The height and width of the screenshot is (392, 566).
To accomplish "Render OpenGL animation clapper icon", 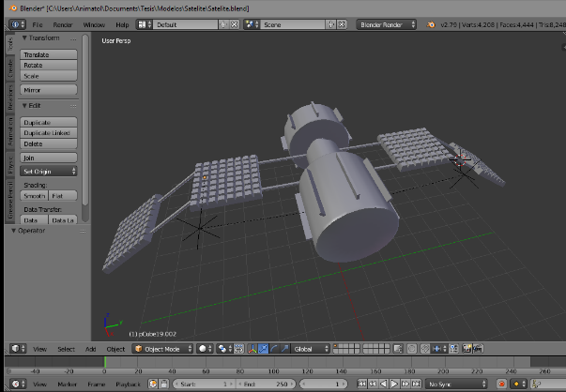I will click(x=478, y=349).
